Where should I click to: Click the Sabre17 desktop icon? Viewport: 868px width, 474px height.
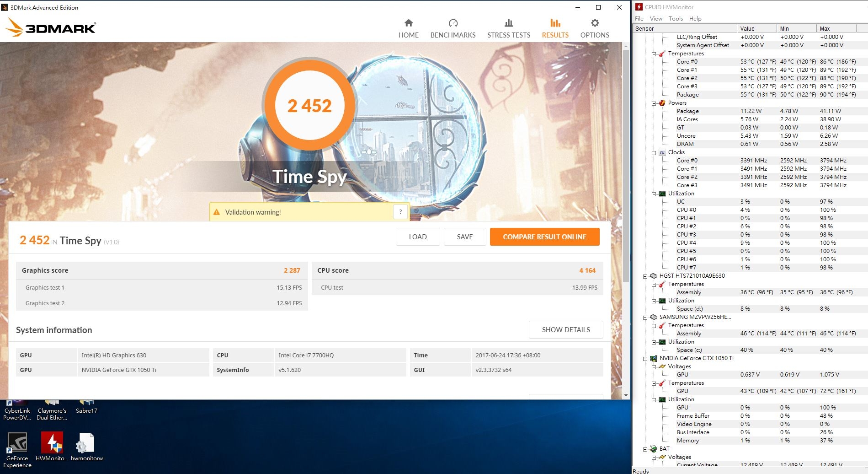click(x=86, y=407)
